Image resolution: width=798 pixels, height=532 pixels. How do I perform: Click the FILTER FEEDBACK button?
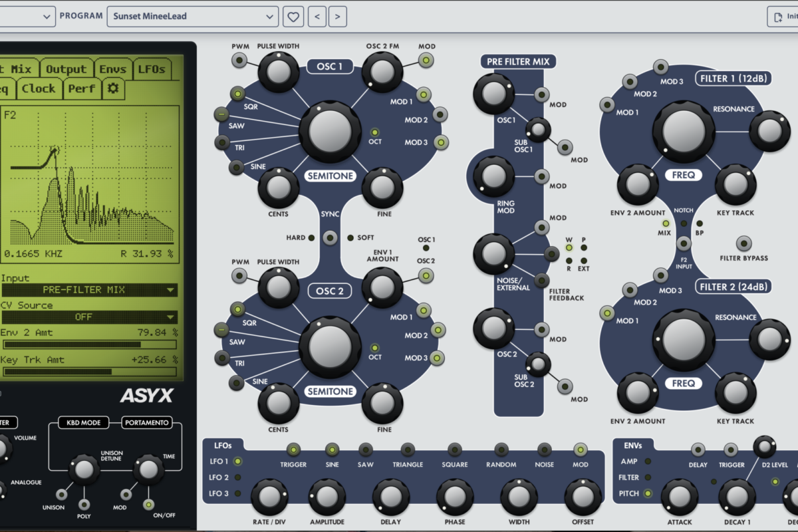pos(542,281)
